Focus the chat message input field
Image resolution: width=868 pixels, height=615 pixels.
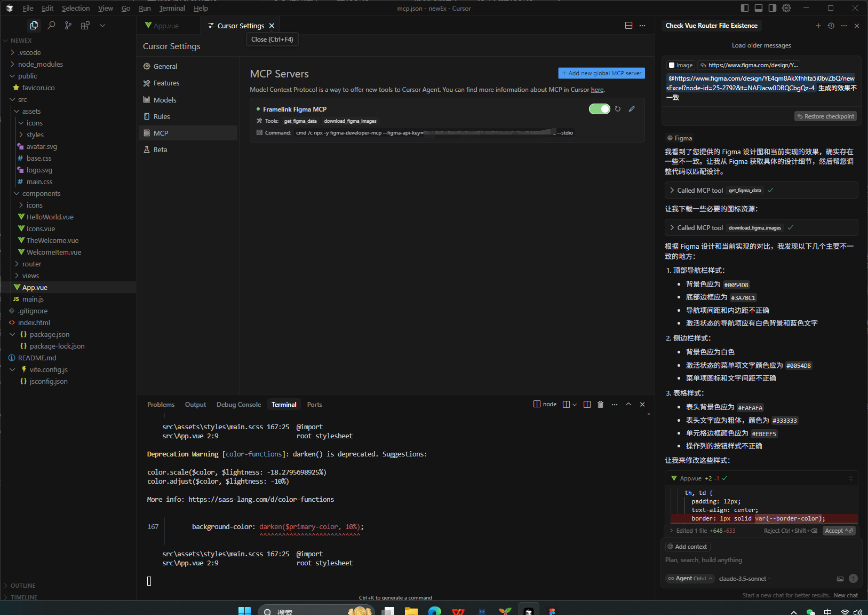click(761, 560)
